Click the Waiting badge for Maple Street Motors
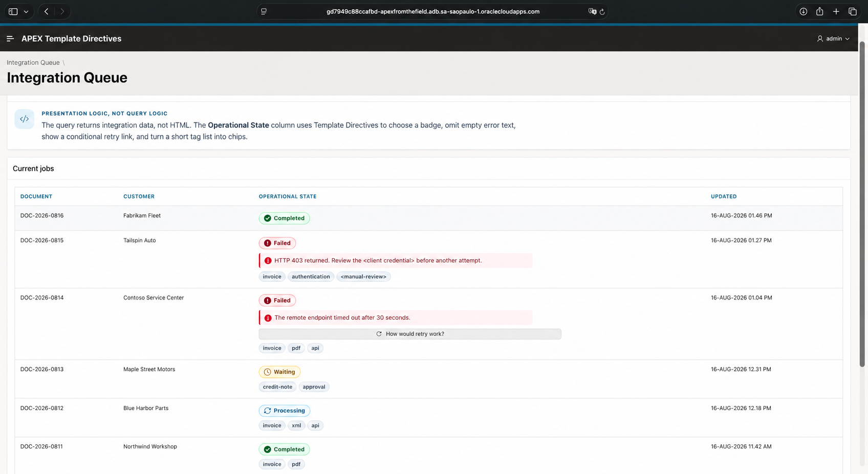The width and height of the screenshot is (868, 474). point(279,372)
